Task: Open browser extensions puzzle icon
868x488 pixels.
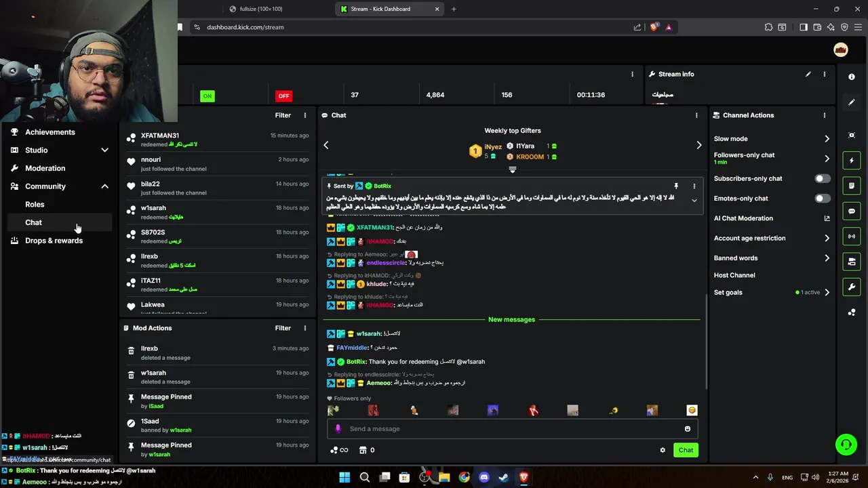Action: [x=768, y=27]
